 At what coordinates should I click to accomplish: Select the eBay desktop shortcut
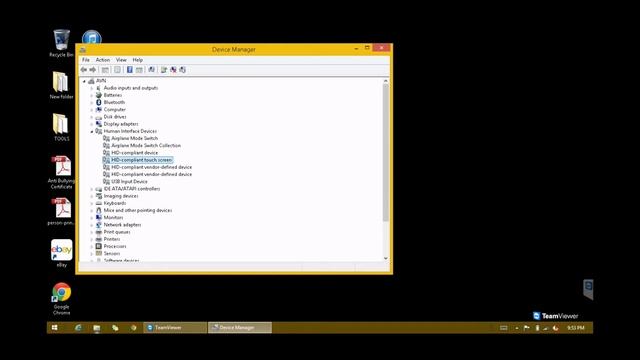point(62,253)
